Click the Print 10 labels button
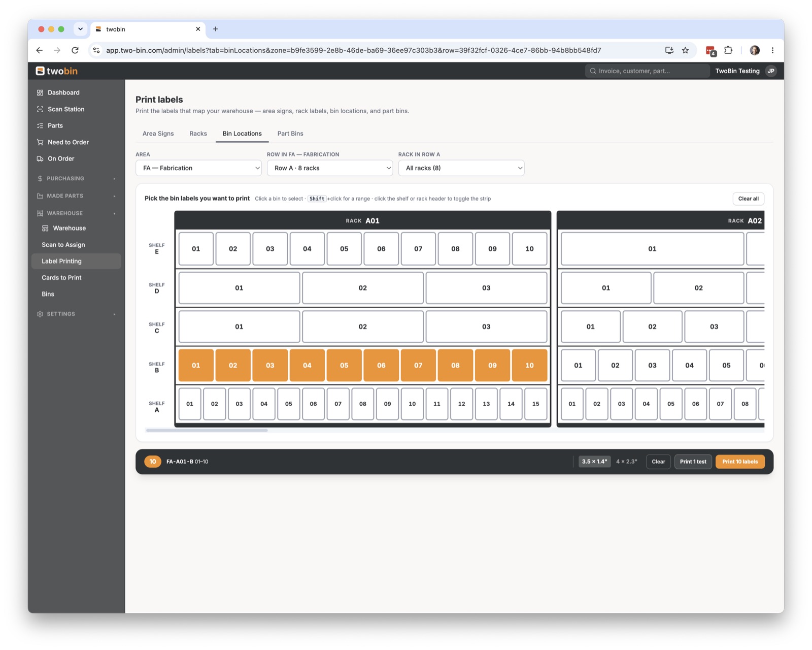The width and height of the screenshot is (812, 650). point(740,462)
